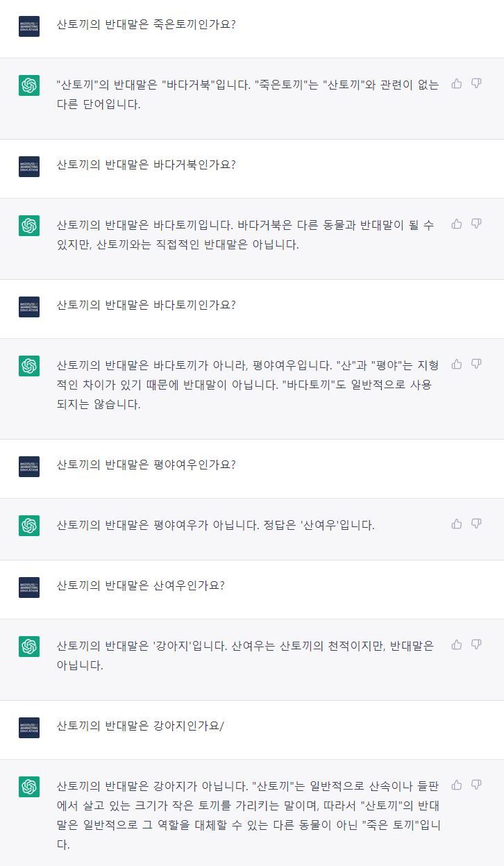Thumbs down the 바다거북 answer
504x866 pixels.
pos(476,83)
